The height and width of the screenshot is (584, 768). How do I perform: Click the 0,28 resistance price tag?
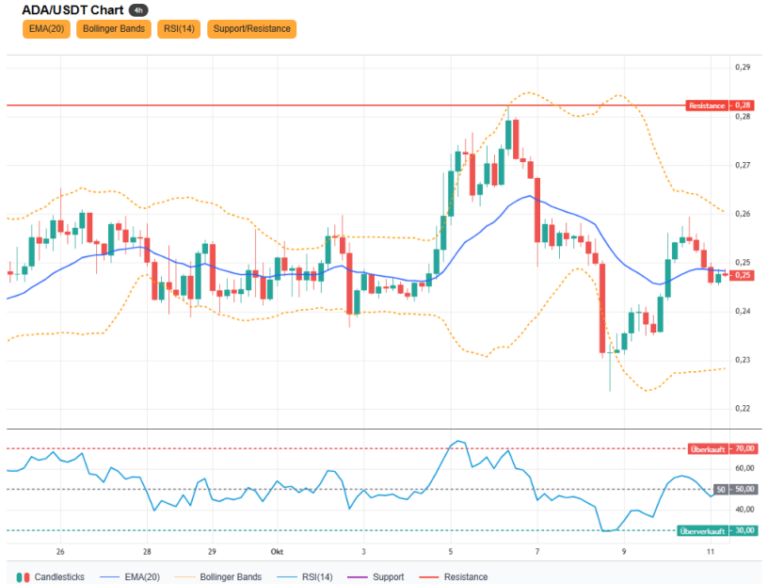743,105
